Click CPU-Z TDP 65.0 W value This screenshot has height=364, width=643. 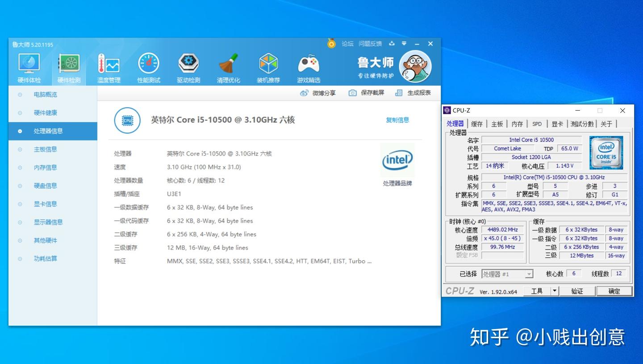pyautogui.click(x=570, y=149)
